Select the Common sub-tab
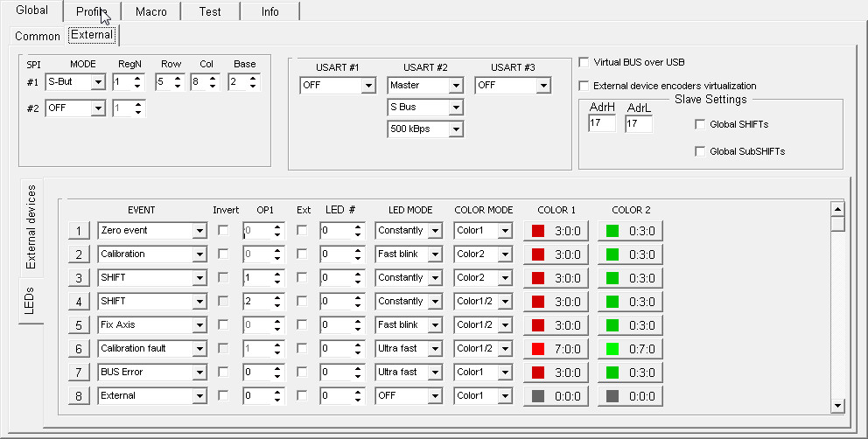This screenshot has width=868, height=439. click(38, 37)
